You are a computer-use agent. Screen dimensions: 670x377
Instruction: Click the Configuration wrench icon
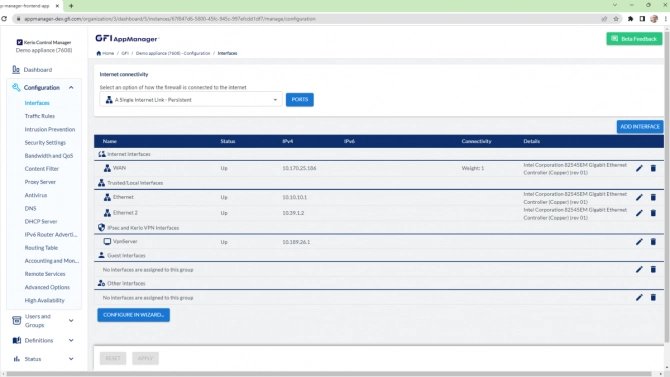point(16,87)
